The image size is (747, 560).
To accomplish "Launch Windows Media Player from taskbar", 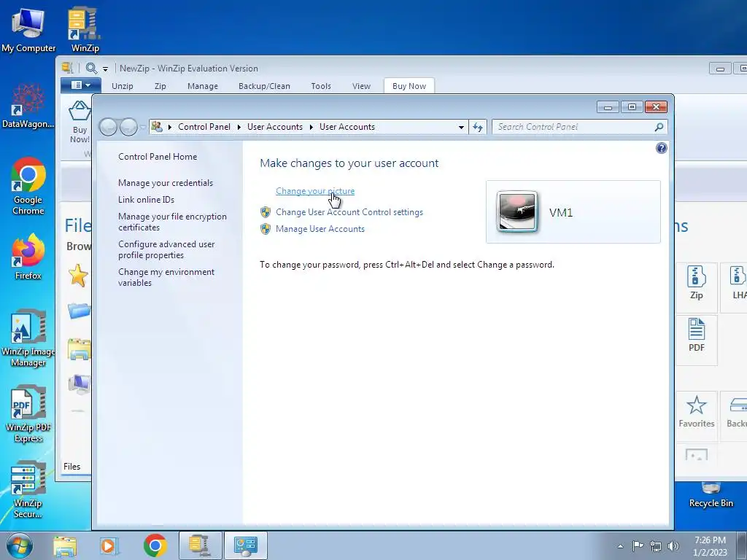I will click(x=109, y=546).
